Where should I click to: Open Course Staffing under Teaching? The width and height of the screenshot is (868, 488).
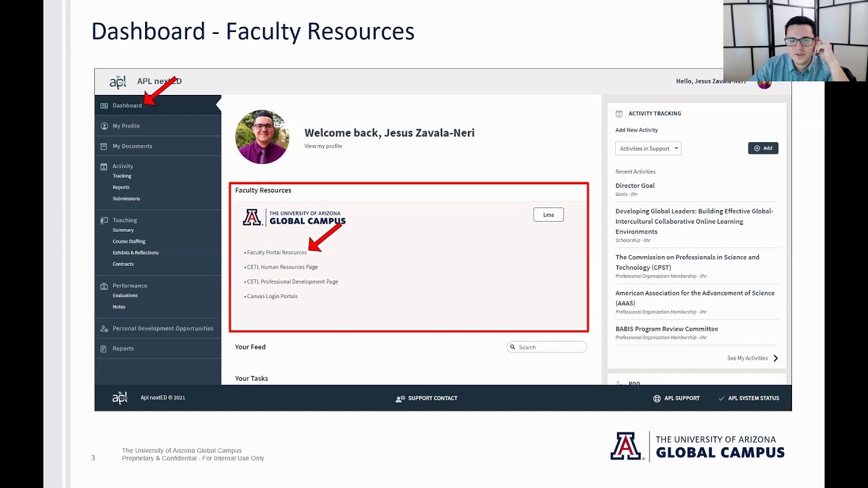[x=129, y=241]
